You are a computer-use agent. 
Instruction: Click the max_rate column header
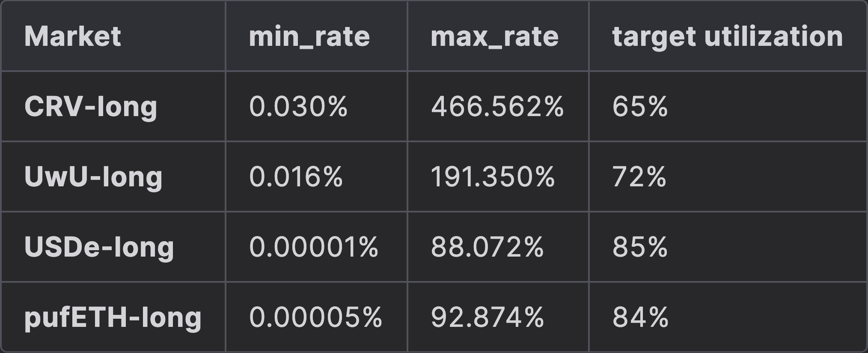(x=494, y=36)
